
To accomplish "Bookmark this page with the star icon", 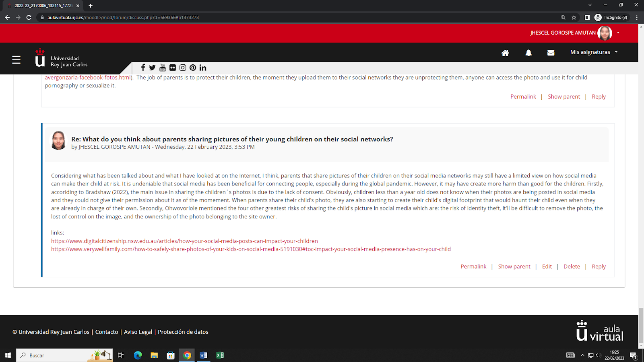I will click(x=574, y=17).
